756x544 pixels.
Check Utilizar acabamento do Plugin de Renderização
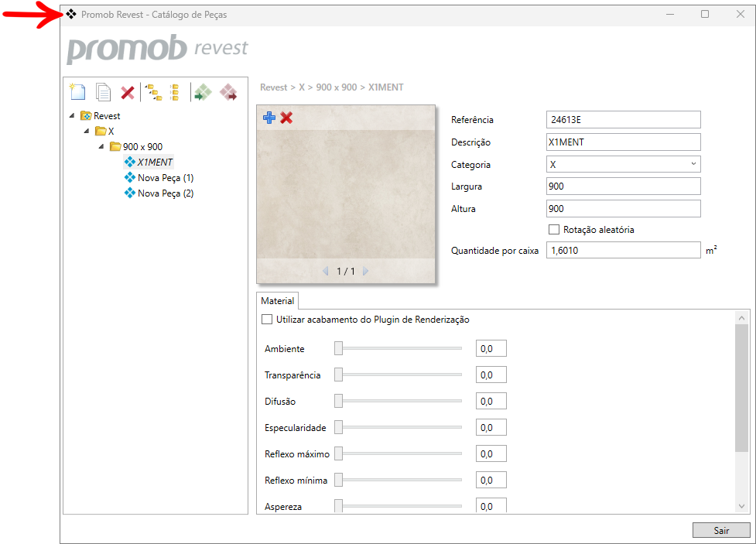click(x=267, y=320)
